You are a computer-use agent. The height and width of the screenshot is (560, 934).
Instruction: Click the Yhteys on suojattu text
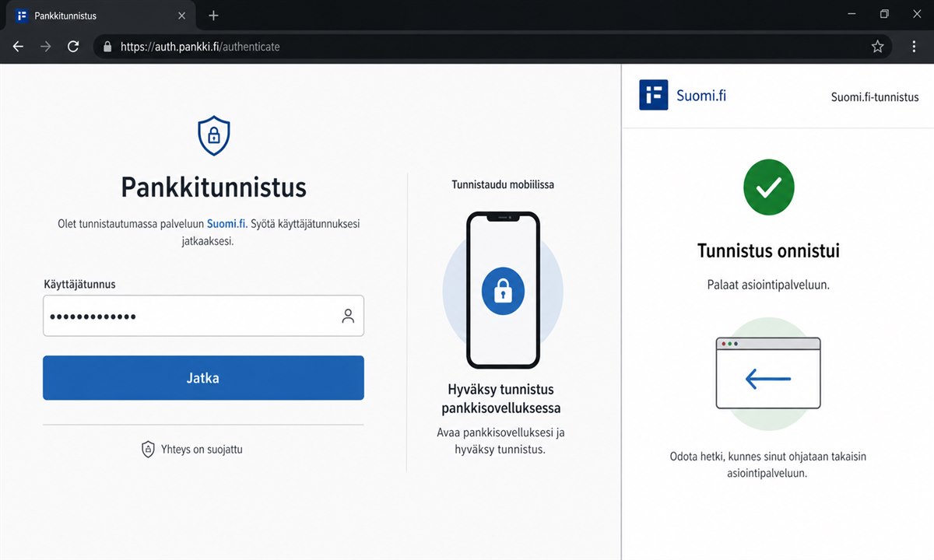(202, 450)
